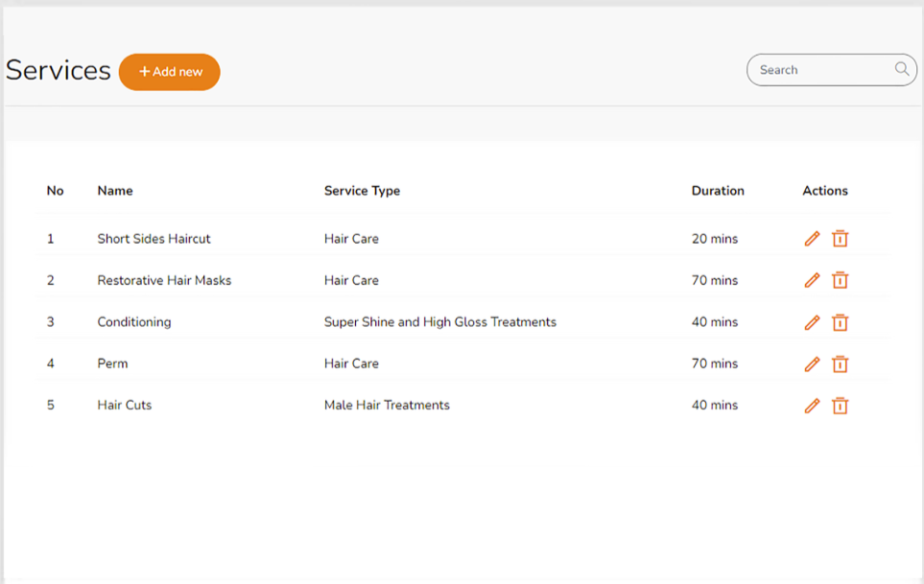The height and width of the screenshot is (584, 924).
Task: Edit the Conditioning service row
Action: coord(812,322)
